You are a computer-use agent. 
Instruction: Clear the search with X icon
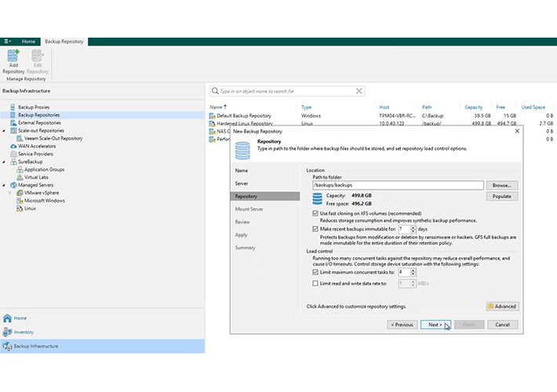359,91
